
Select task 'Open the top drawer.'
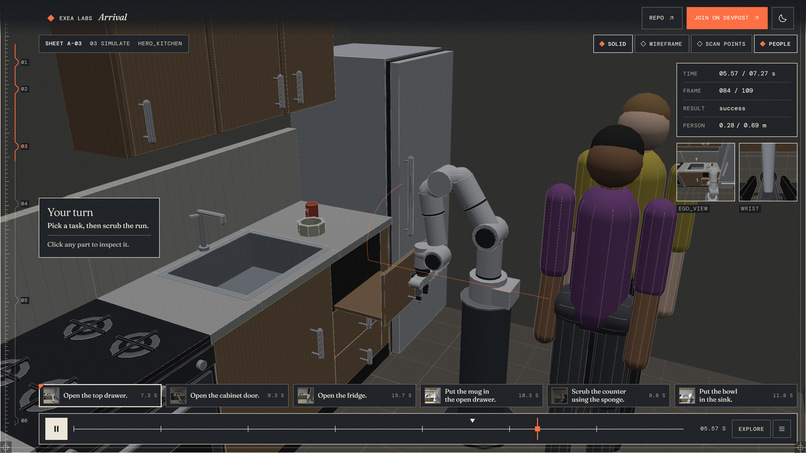click(100, 395)
